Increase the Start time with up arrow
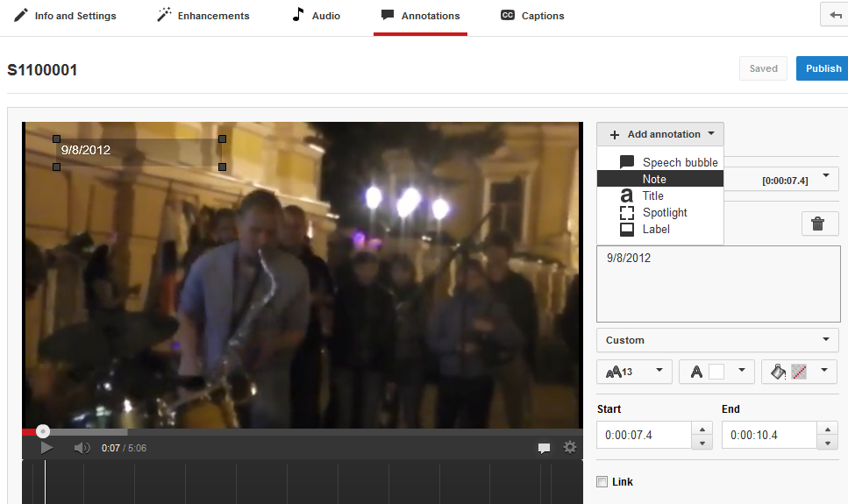This screenshot has width=848, height=504. click(702, 429)
